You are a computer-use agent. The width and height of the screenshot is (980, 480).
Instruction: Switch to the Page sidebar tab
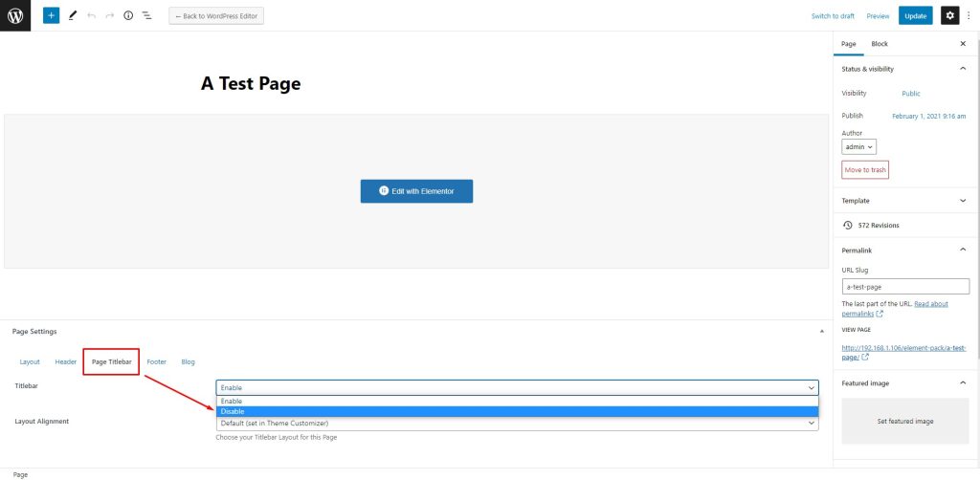[x=848, y=44]
